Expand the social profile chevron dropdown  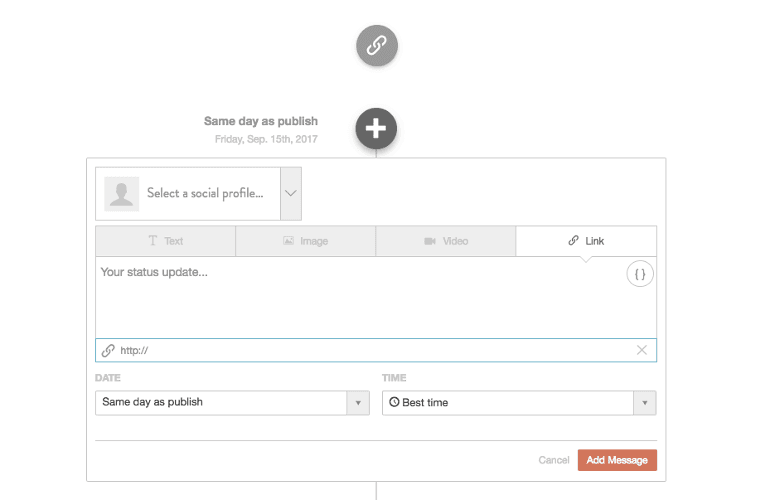pyautogui.click(x=291, y=194)
